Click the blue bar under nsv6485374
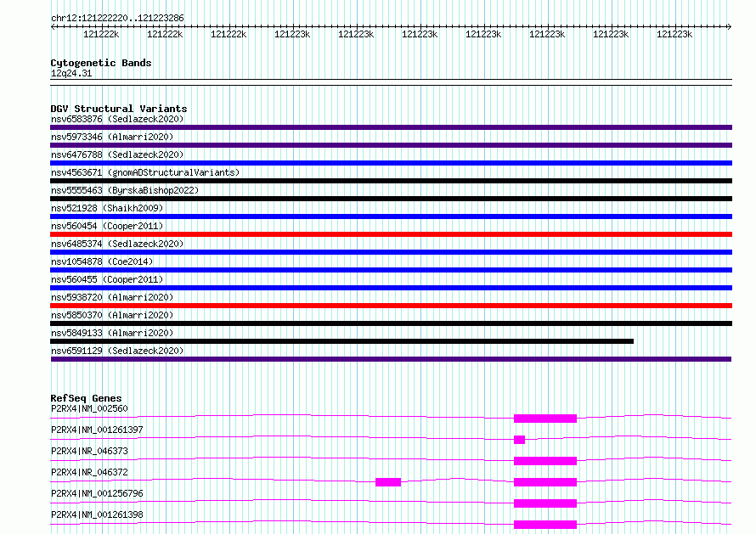This screenshot has height=534, width=756. pyautogui.click(x=391, y=252)
